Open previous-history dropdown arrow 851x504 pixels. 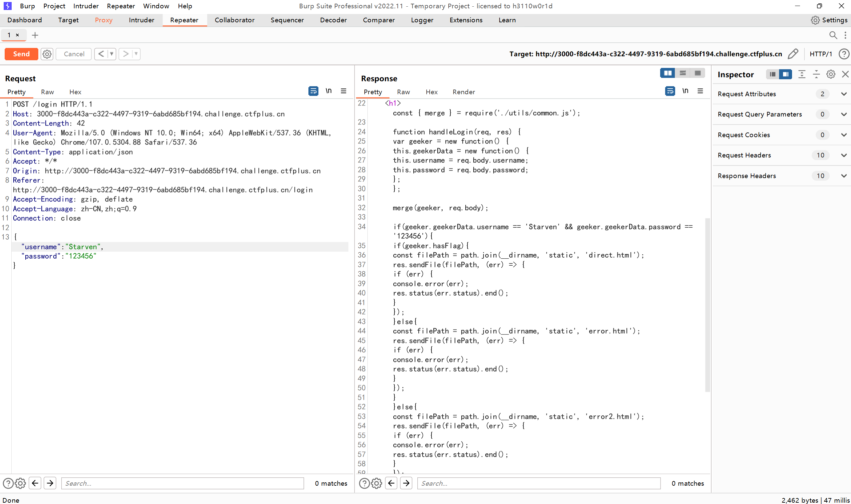(x=112, y=54)
